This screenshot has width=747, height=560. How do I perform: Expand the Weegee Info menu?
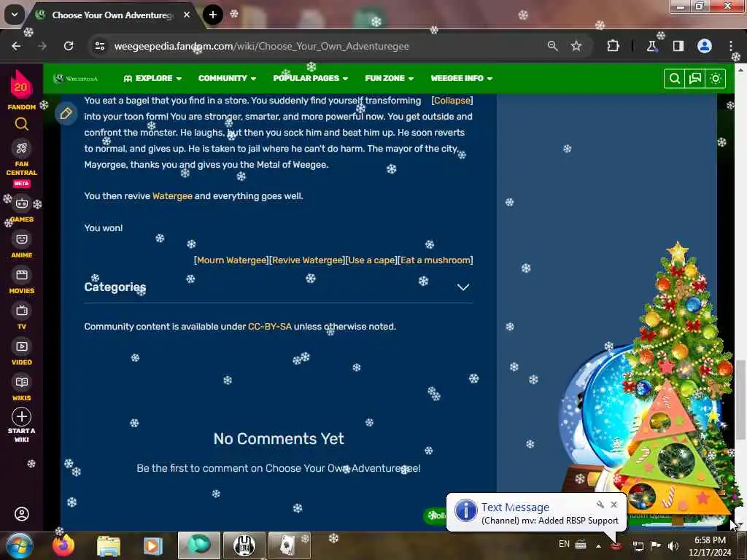462,78
